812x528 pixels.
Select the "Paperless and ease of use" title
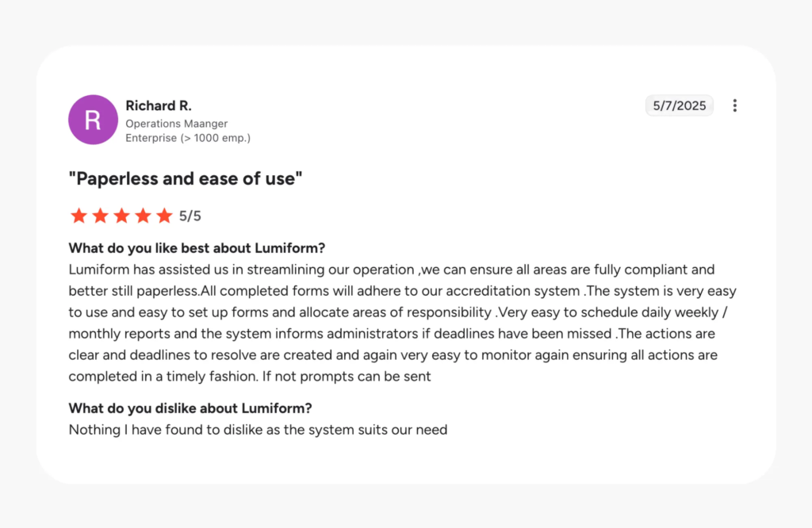pos(185,178)
